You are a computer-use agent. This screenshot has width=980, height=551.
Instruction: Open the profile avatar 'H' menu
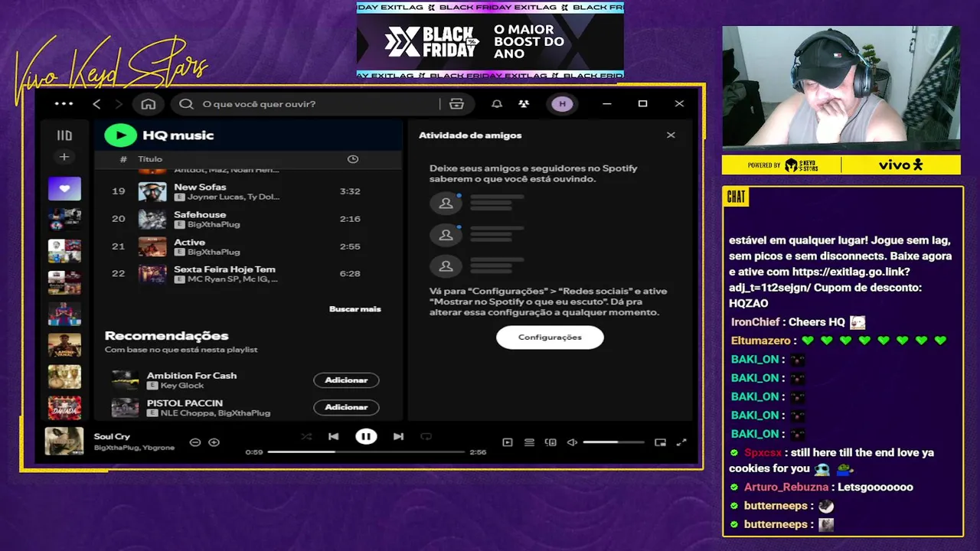(x=562, y=104)
